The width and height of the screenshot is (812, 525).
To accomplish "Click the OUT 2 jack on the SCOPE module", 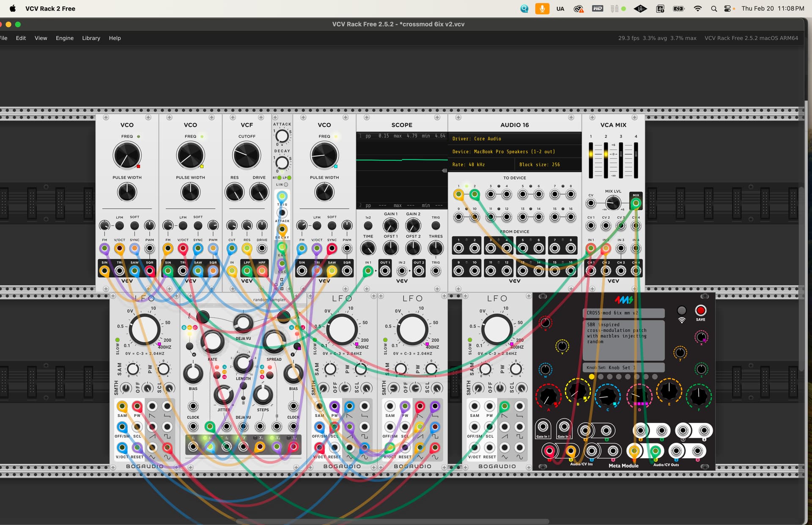I will (419, 271).
